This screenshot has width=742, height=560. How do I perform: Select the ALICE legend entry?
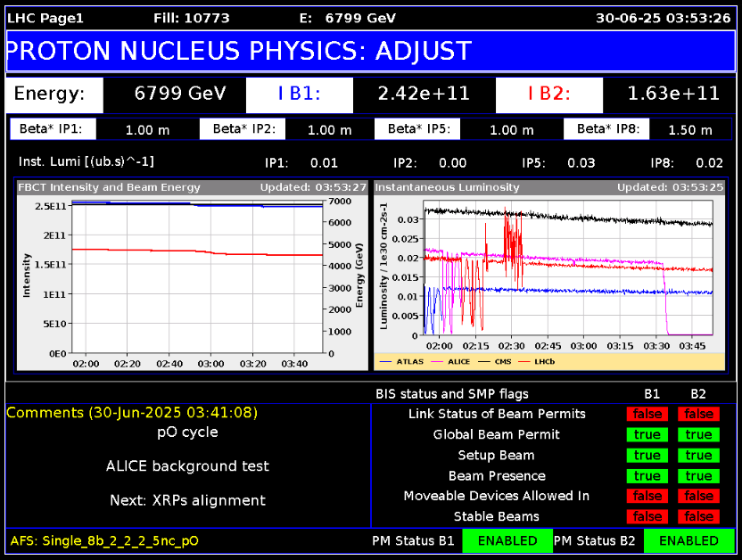point(458,361)
